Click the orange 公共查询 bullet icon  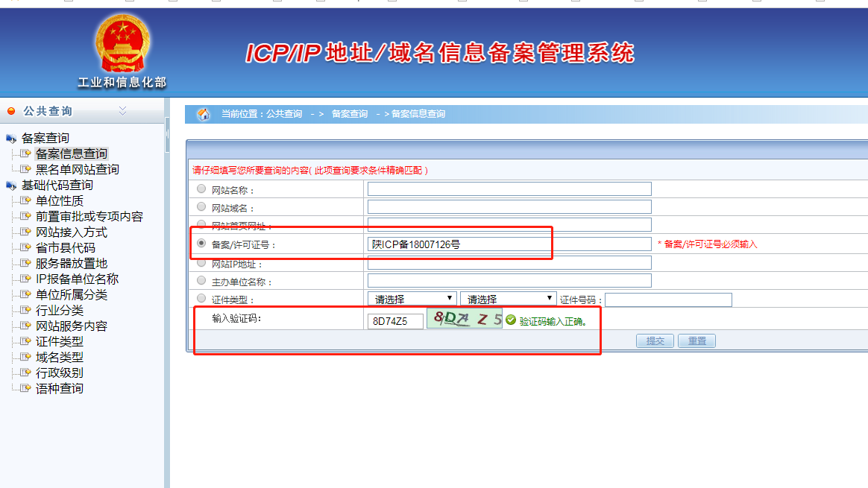tap(11, 111)
